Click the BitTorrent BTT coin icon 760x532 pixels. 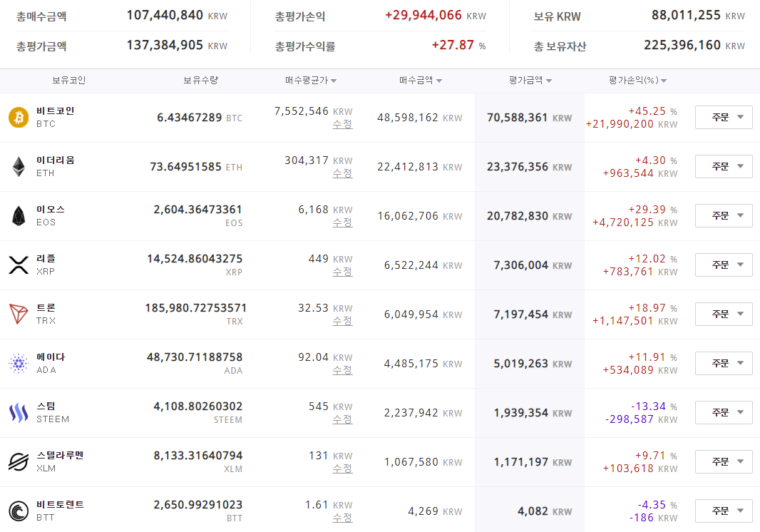click(19, 511)
